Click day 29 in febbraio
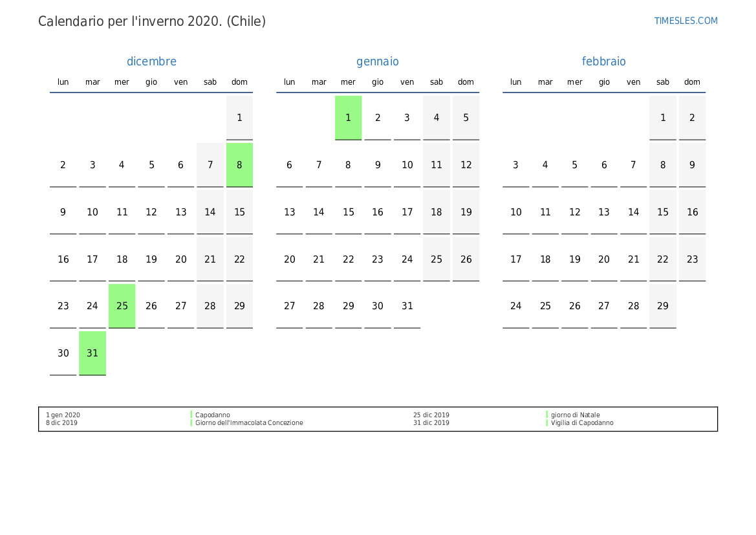 click(663, 306)
